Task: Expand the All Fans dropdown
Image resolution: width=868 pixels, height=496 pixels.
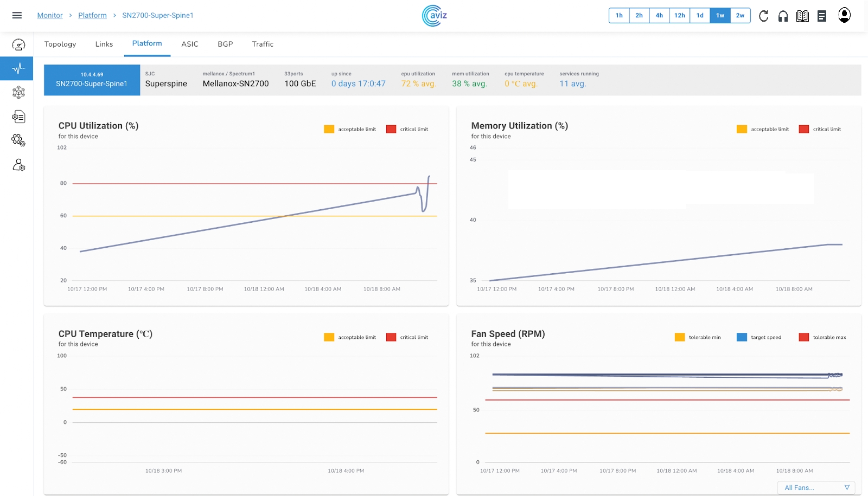Action: click(816, 488)
